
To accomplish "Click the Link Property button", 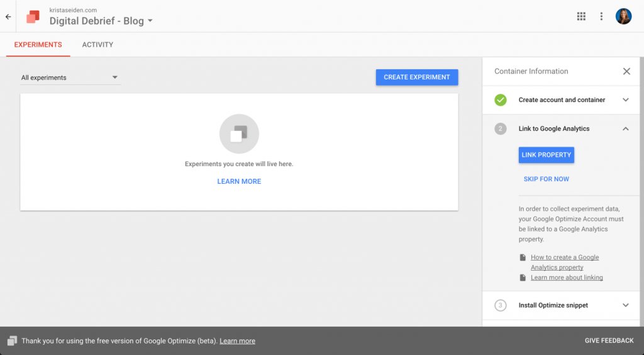I will [x=547, y=155].
